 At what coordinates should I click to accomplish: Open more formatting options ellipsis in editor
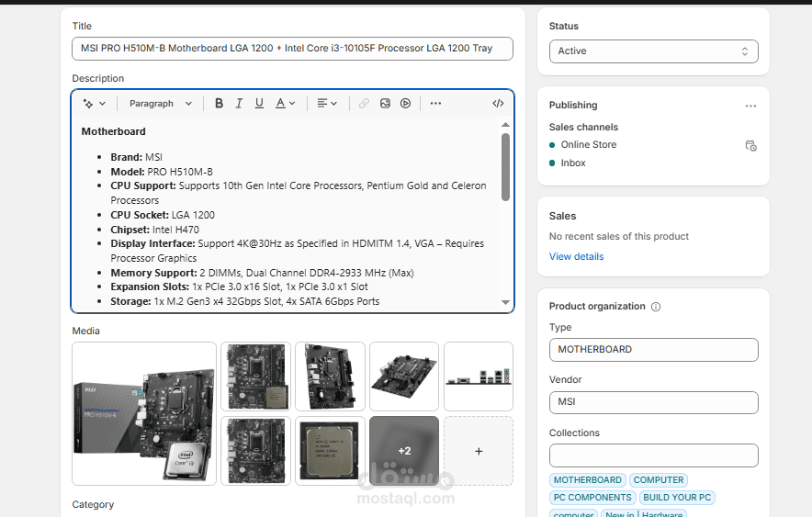(x=435, y=104)
